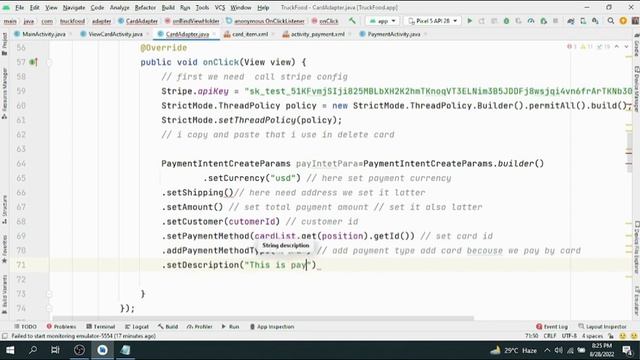Go to next highlighted error arrow
The height and width of the screenshot is (360, 640).
click(x=626, y=47)
